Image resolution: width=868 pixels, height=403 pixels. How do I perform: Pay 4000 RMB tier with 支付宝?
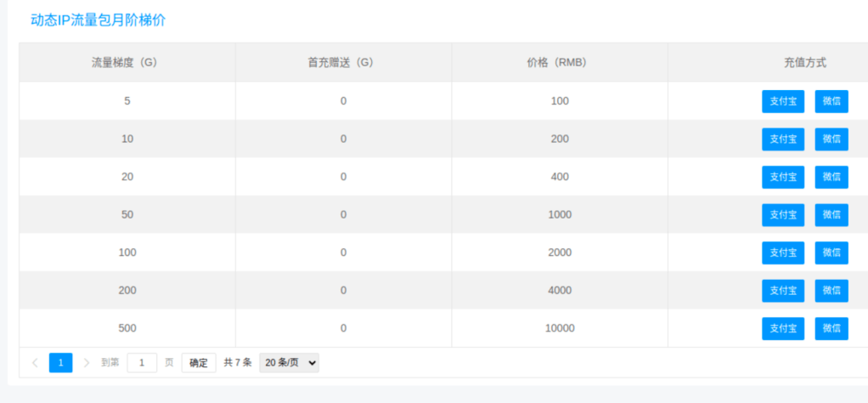tap(783, 291)
